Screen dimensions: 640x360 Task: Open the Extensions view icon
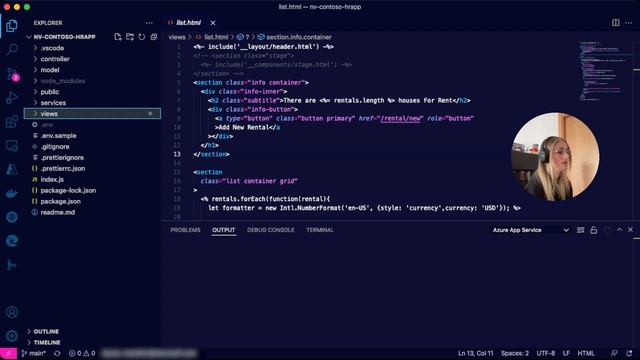(x=12, y=122)
